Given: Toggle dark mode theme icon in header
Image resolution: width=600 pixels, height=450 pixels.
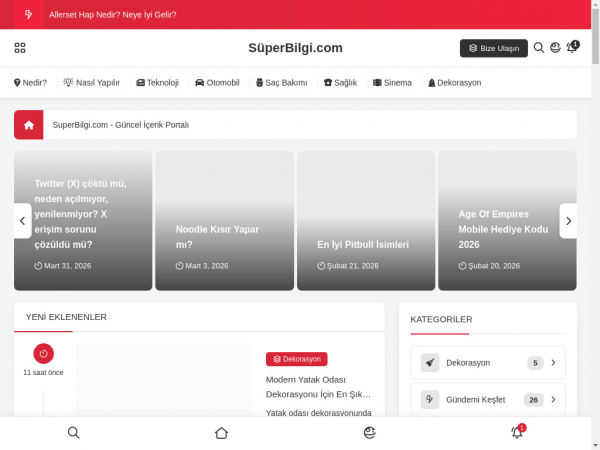Looking at the screenshot, I should click(556, 48).
